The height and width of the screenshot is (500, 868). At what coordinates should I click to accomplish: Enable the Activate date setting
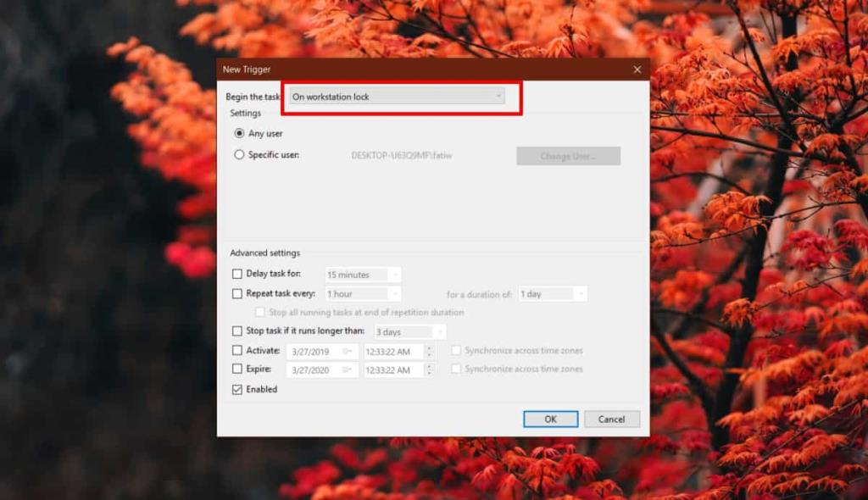pyautogui.click(x=236, y=350)
